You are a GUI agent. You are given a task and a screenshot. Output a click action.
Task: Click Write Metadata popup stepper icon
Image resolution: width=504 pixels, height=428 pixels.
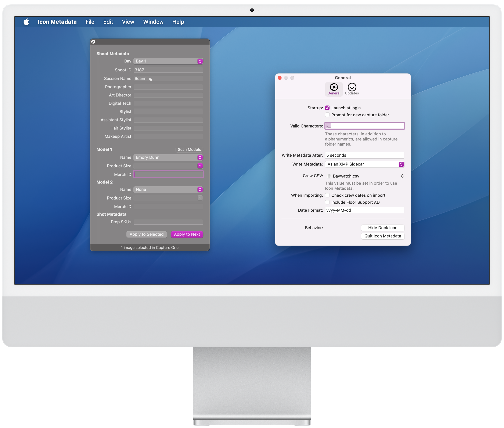401,164
